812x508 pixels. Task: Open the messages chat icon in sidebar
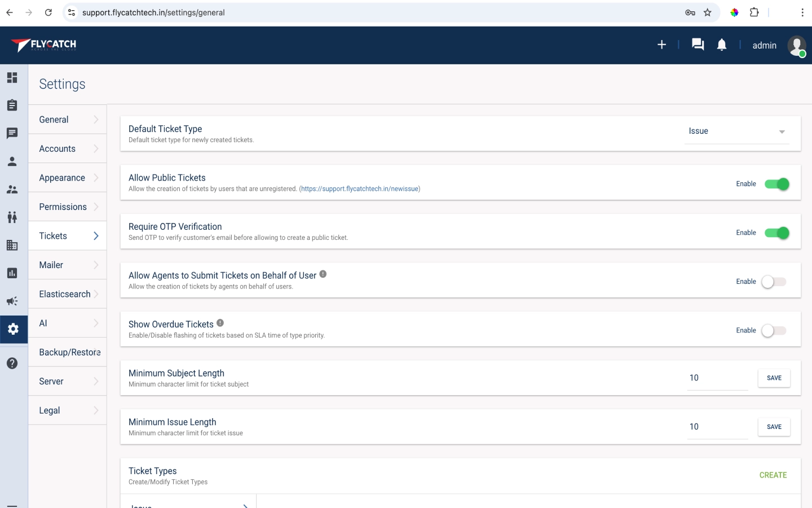pos(12,133)
